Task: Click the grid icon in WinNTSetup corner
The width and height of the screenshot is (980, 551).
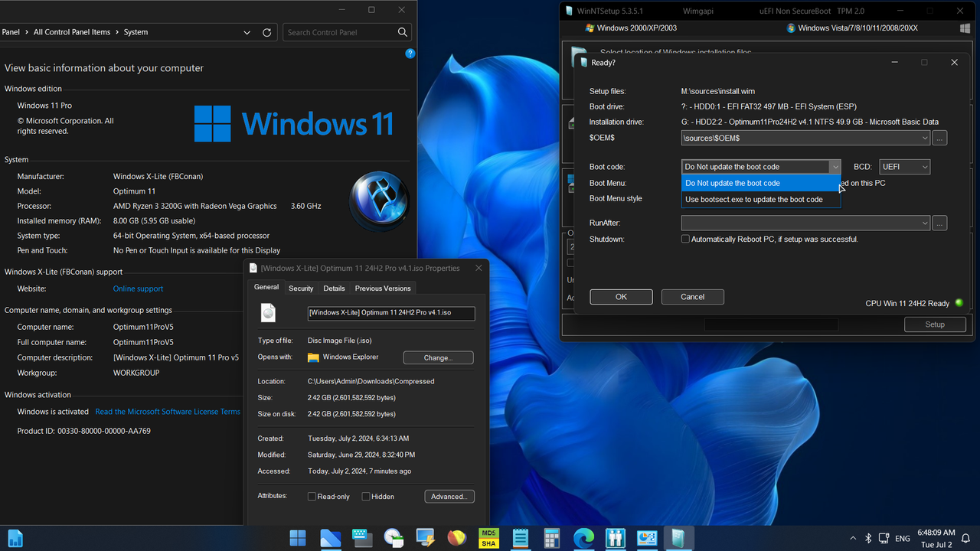Action: [965, 28]
